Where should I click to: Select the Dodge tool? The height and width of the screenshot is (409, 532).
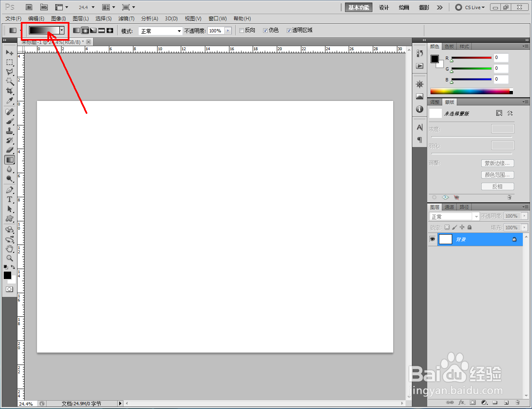tap(10, 179)
